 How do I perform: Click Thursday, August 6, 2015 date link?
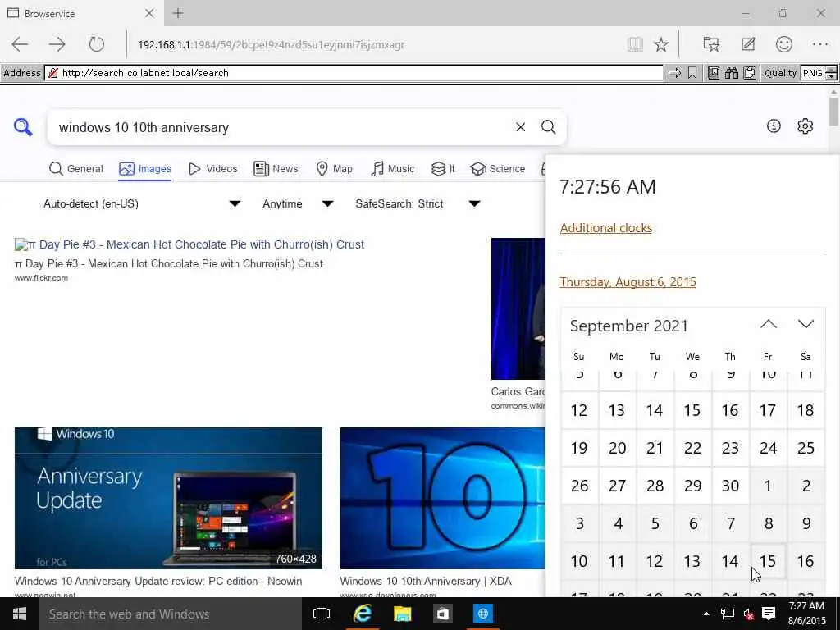[x=628, y=282]
